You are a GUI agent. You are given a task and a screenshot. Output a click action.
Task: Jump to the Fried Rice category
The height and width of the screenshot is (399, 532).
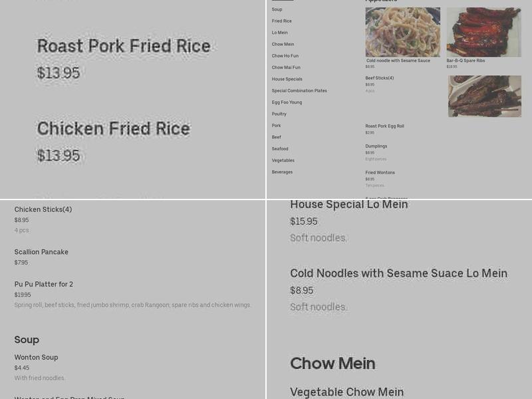pos(281,21)
